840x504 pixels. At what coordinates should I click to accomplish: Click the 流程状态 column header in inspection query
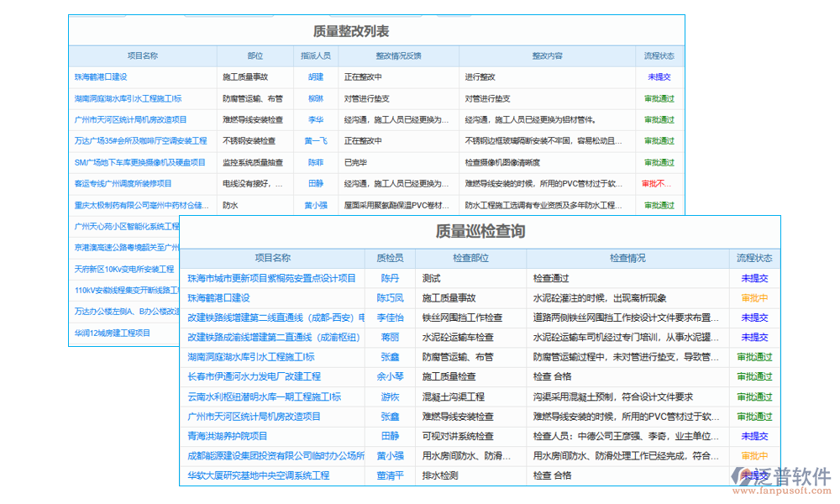pyautogui.click(x=755, y=258)
